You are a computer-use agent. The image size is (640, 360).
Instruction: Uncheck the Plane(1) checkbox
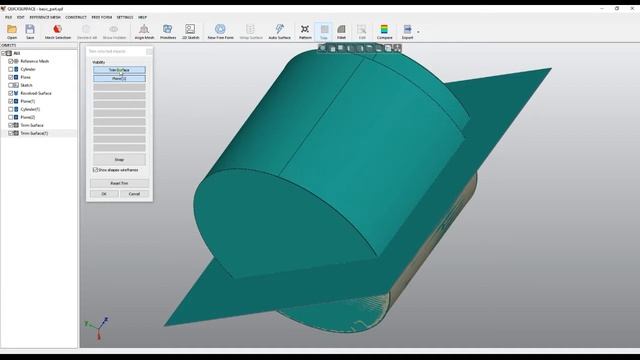tap(11, 101)
